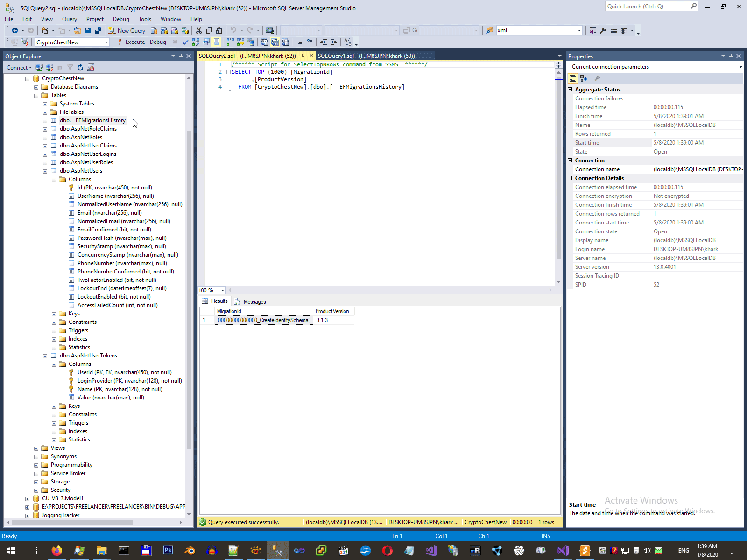Click the Display Estimated Execution Plan icon

(x=196, y=42)
